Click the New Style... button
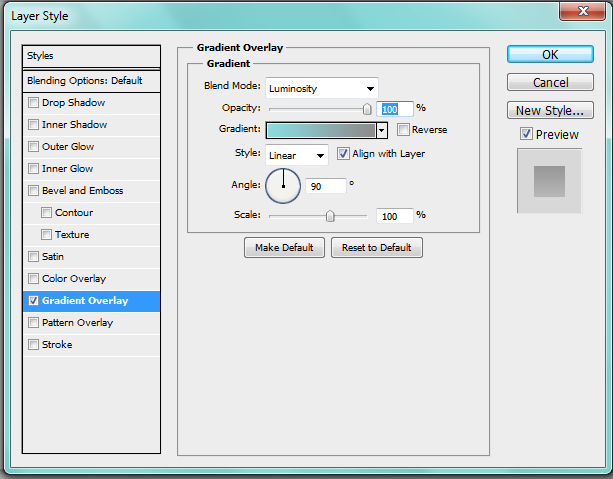613x479 pixels. (550, 110)
